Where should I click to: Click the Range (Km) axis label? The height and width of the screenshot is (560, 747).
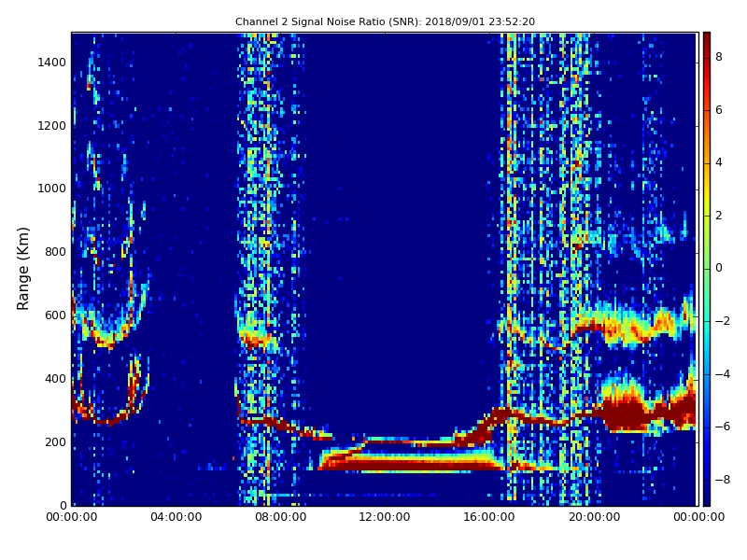(x=22, y=269)
